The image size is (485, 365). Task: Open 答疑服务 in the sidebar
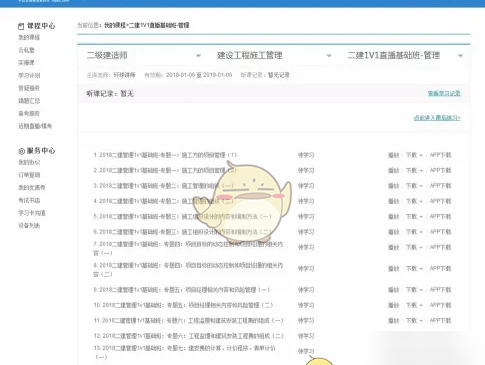(29, 88)
